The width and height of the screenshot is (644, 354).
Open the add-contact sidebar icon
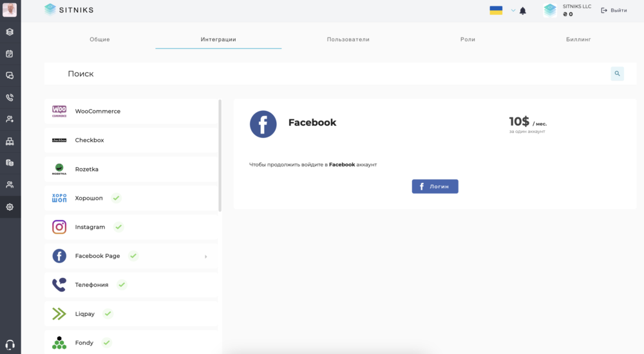click(x=10, y=119)
